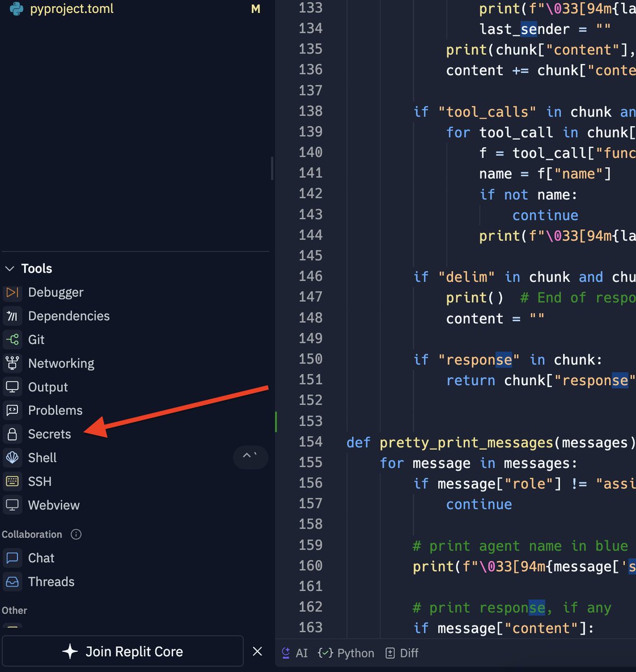Viewport: 636px width, 672px height.
Task: Click the Shell seashell icon
Action: pyautogui.click(x=12, y=458)
